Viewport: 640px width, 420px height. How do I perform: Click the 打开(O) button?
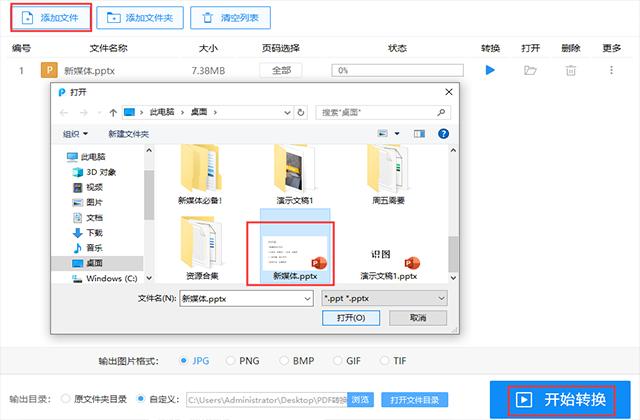pos(351,318)
